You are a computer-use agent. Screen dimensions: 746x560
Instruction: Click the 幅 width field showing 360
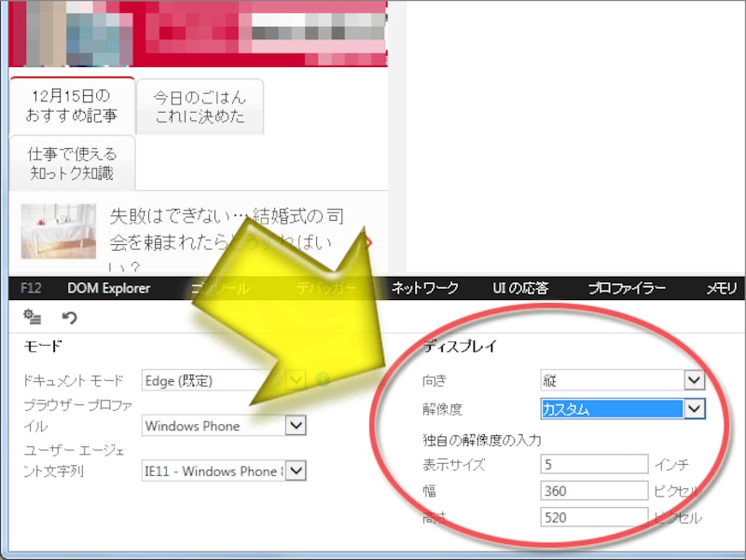[594, 491]
